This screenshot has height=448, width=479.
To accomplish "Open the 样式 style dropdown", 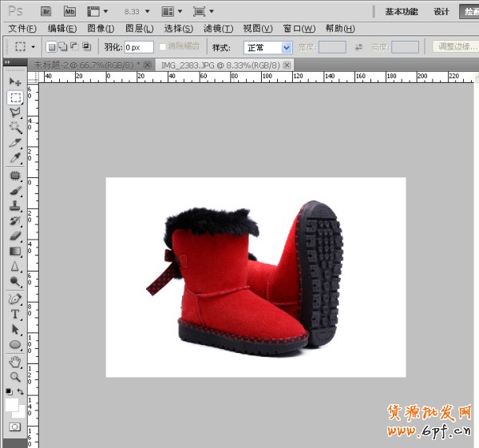I will pyautogui.click(x=267, y=48).
